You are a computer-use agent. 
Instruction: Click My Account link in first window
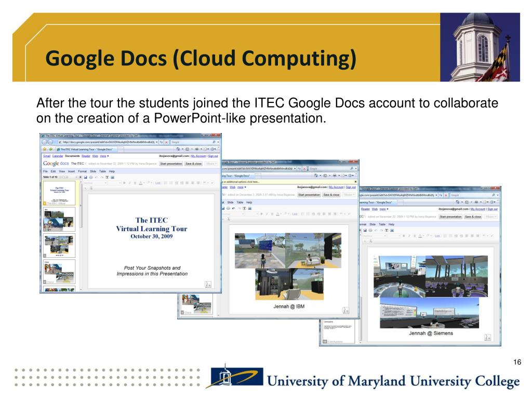(x=198, y=156)
